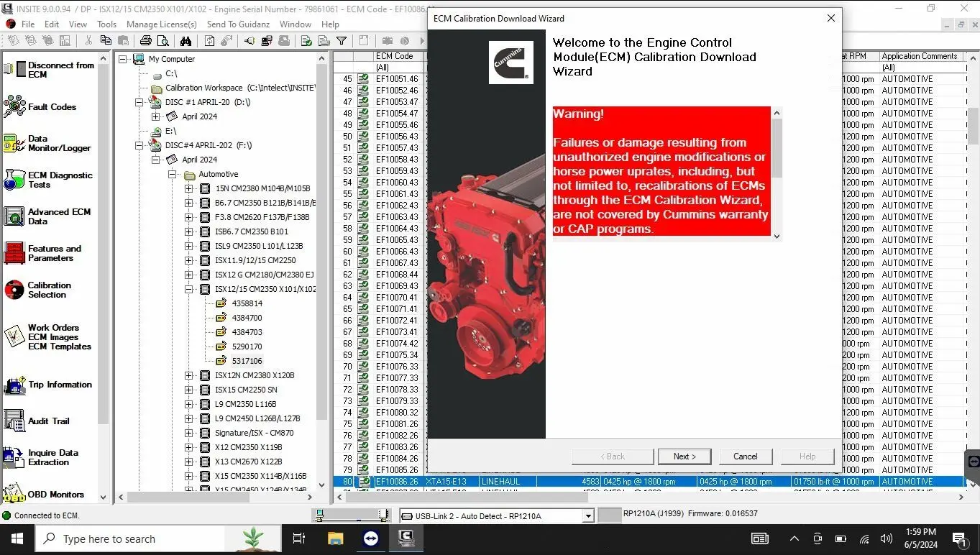The height and width of the screenshot is (555, 980).
Task: Open the USB-Link 2 adapter dropdown
Action: click(x=588, y=515)
